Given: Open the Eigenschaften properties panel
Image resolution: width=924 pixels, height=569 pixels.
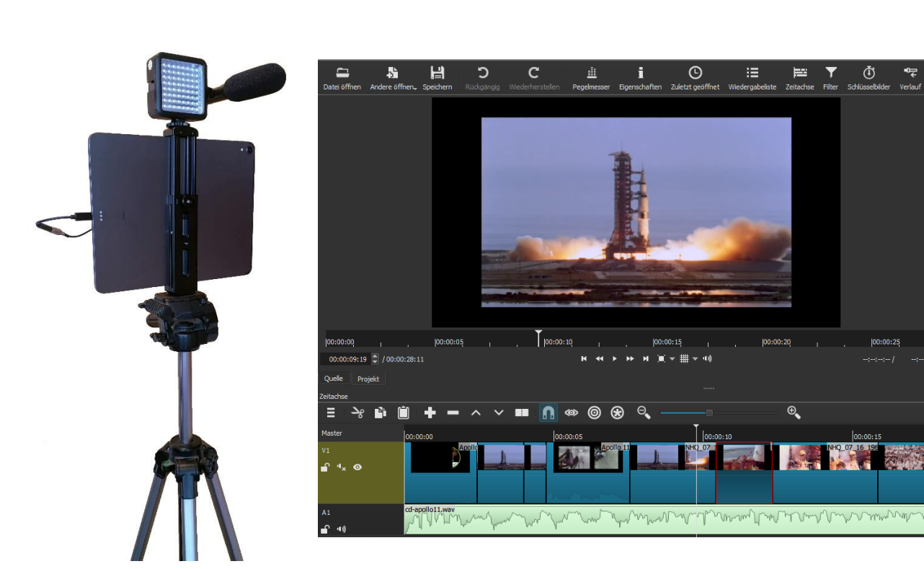Looking at the screenshot, I should [x=640, y=77].
